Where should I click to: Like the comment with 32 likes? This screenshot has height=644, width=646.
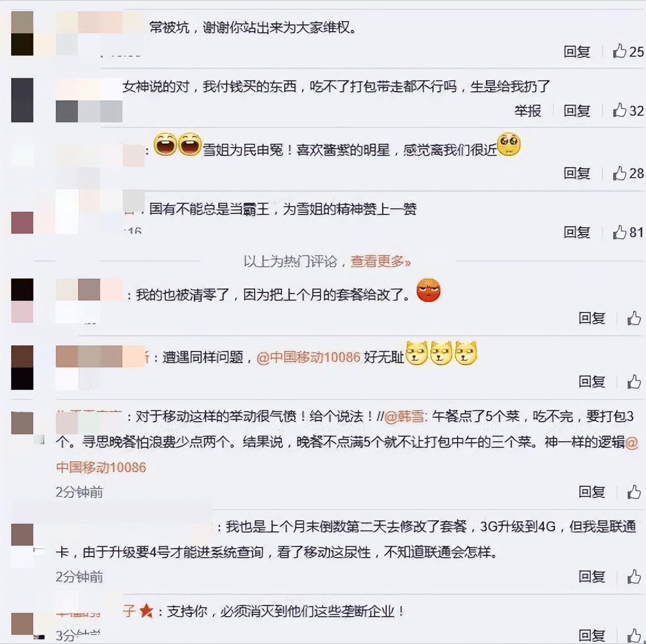(628, 110)
